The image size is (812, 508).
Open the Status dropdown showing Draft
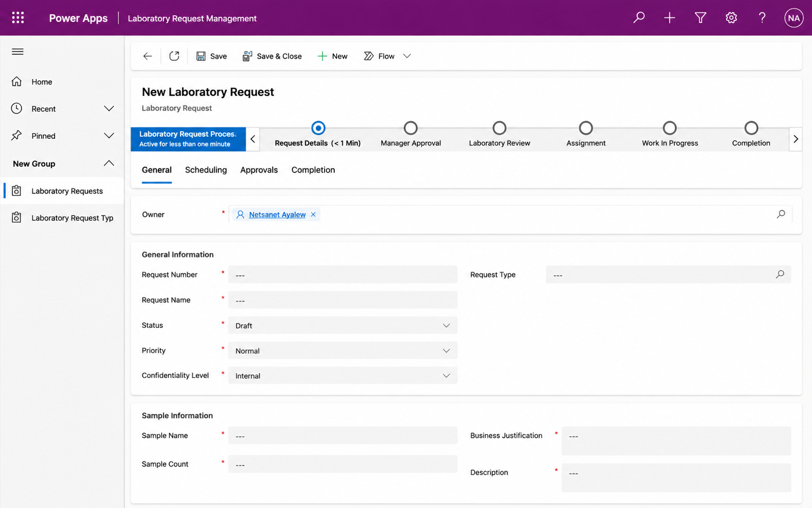pos(343,326)
